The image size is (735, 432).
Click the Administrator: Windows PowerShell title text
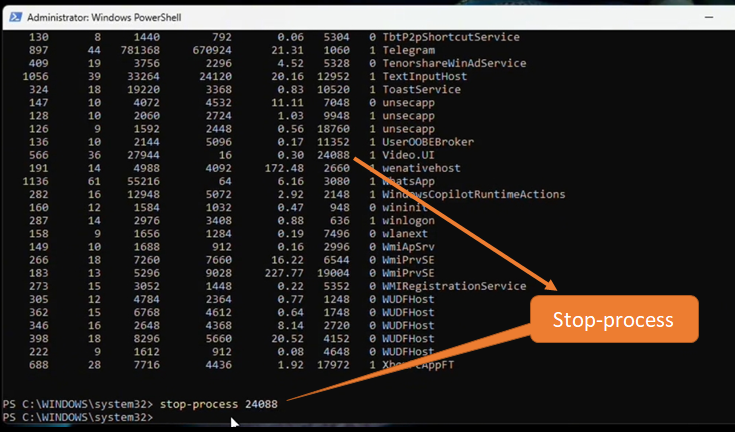tap(98, 17)
